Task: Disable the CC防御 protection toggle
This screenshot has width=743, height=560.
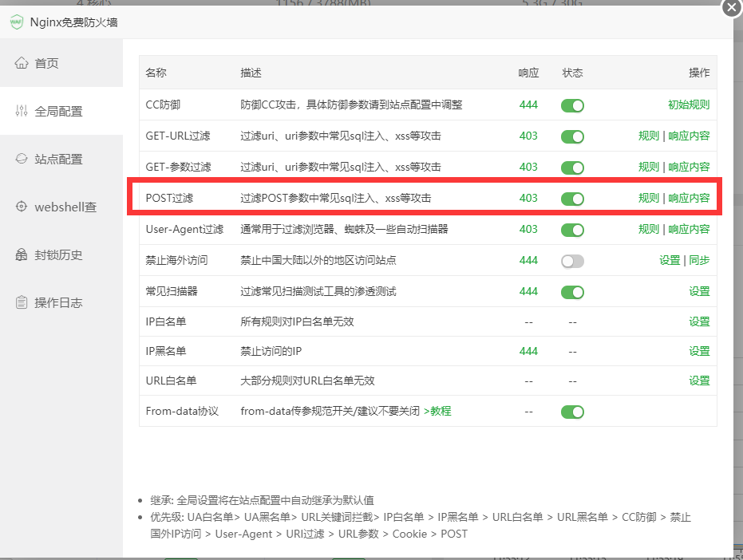Action: (572, 105)
